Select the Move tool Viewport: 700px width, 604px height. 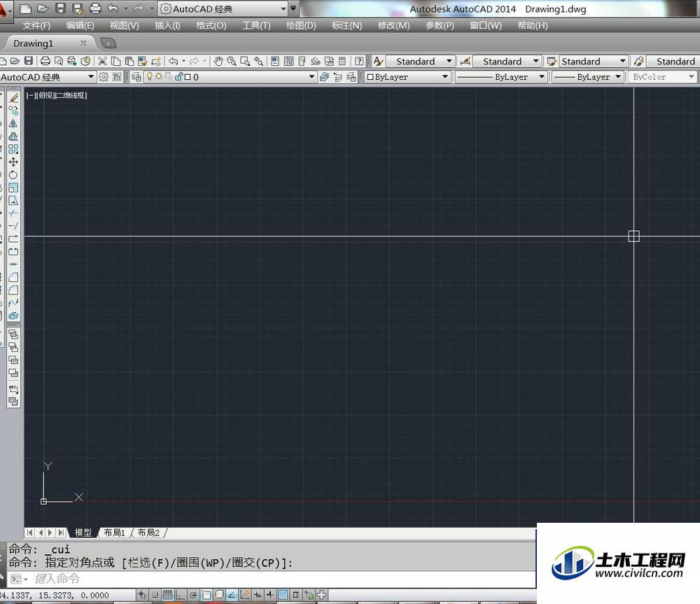pos(13,162)
